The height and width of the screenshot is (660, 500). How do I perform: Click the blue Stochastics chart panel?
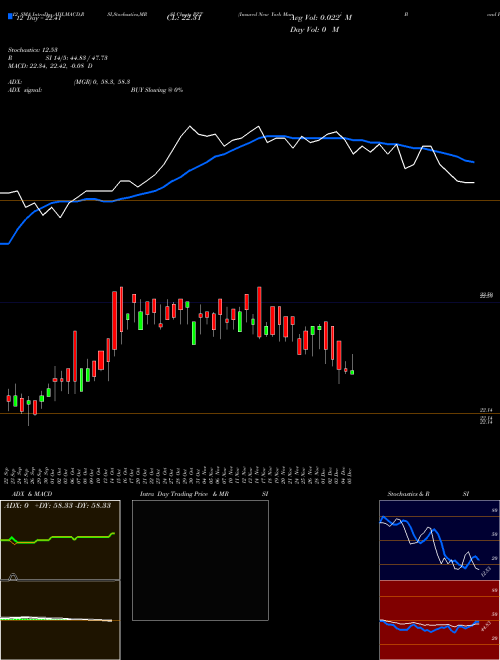[439, 540]
